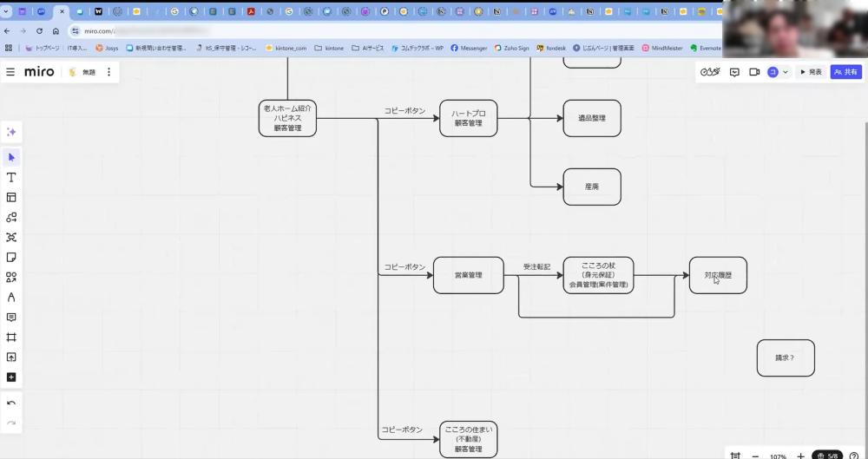Open the frames list icon at bottom
The image size is (868, 459).
(x=735, y=456)
